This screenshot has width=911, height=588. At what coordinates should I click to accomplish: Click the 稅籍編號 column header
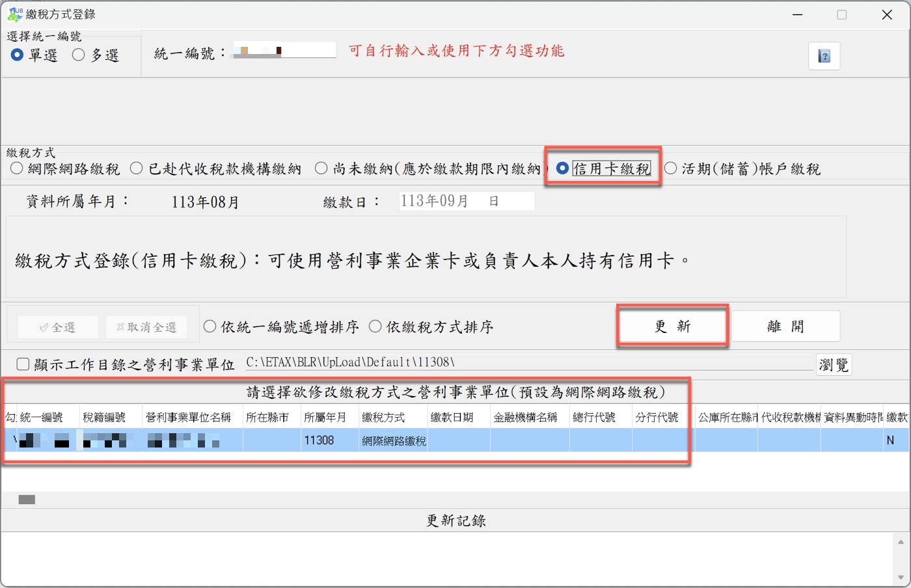tap(110, 417)
